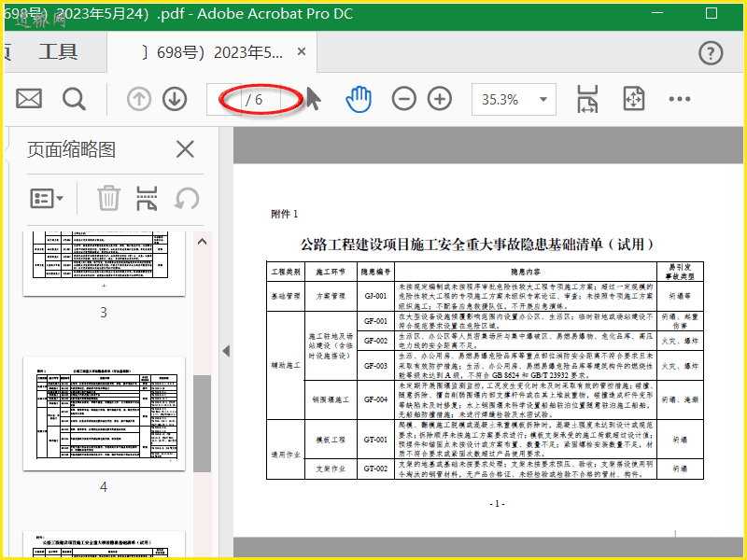The image size is (747, 560).
Task: Click the fit width scrolling icon
Action: (587, 99)
